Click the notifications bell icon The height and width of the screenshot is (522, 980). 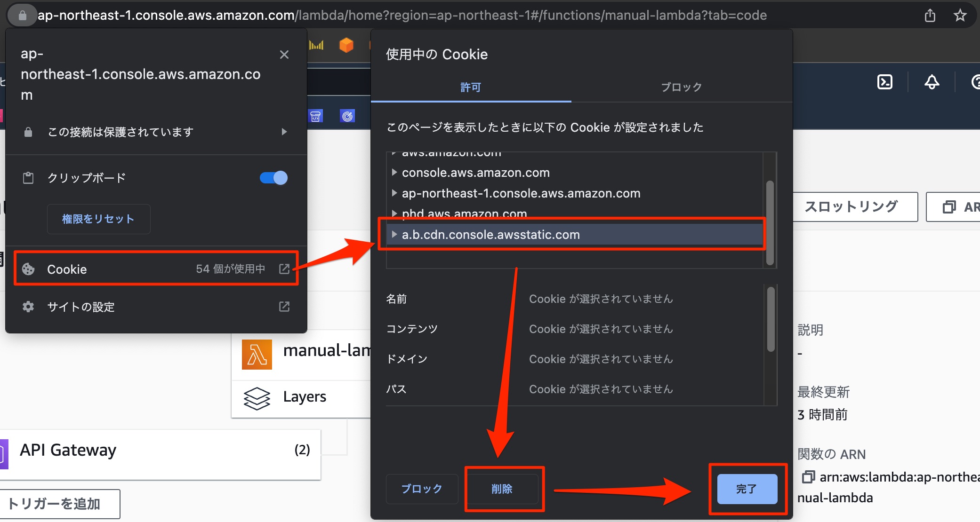point(932,82)
